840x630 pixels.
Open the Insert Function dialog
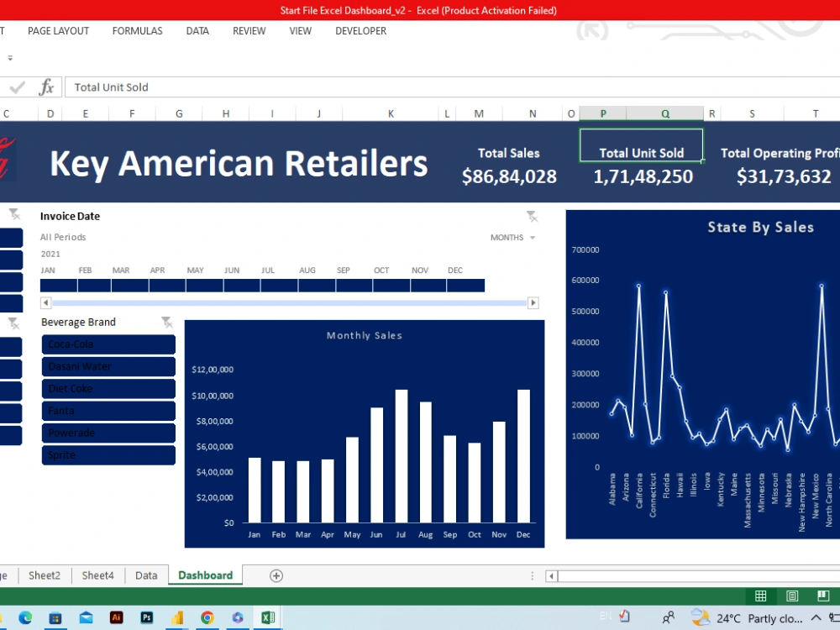click(48, 87)
